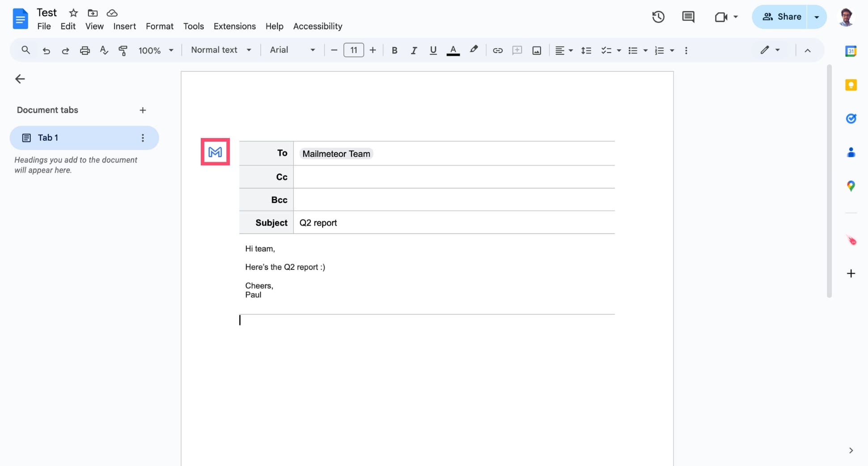Expand the paragraph styles dropdown

pyautogui.click(x=221, y=50)
